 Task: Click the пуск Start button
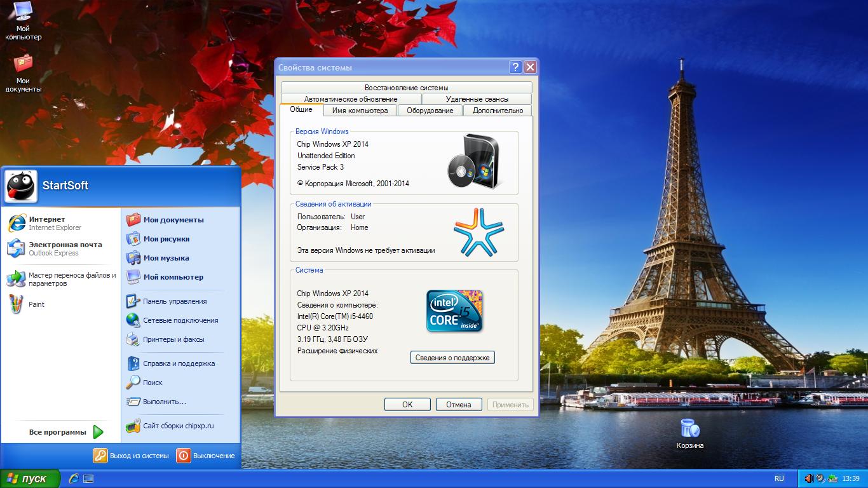click(30, 478)
